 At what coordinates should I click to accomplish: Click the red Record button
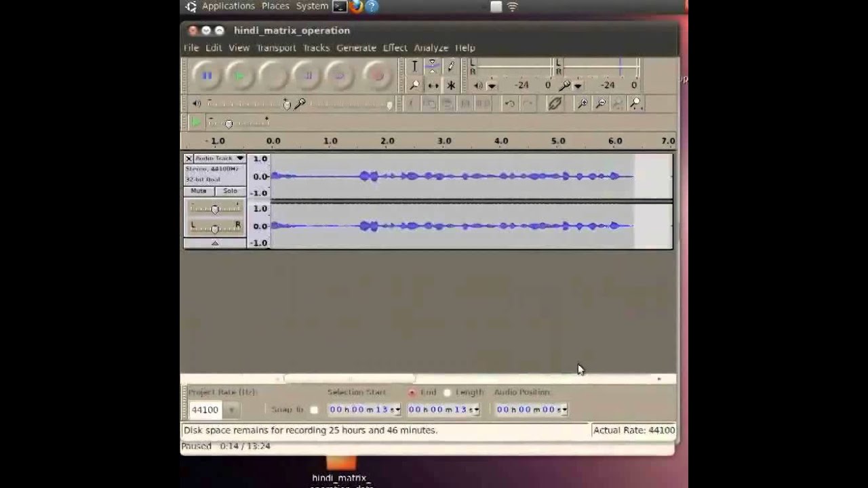point(378,76)
